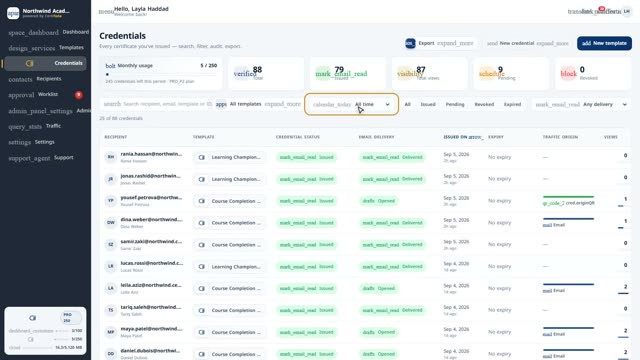The image size is (640, 360).
Task: Click the credentials search input field
Action: click(157, 104)
